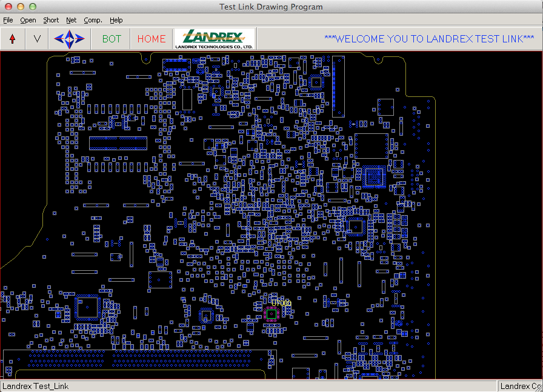The image size is (543, 392).
Task: Switch to the BOT board side
Action: (112, 39)
